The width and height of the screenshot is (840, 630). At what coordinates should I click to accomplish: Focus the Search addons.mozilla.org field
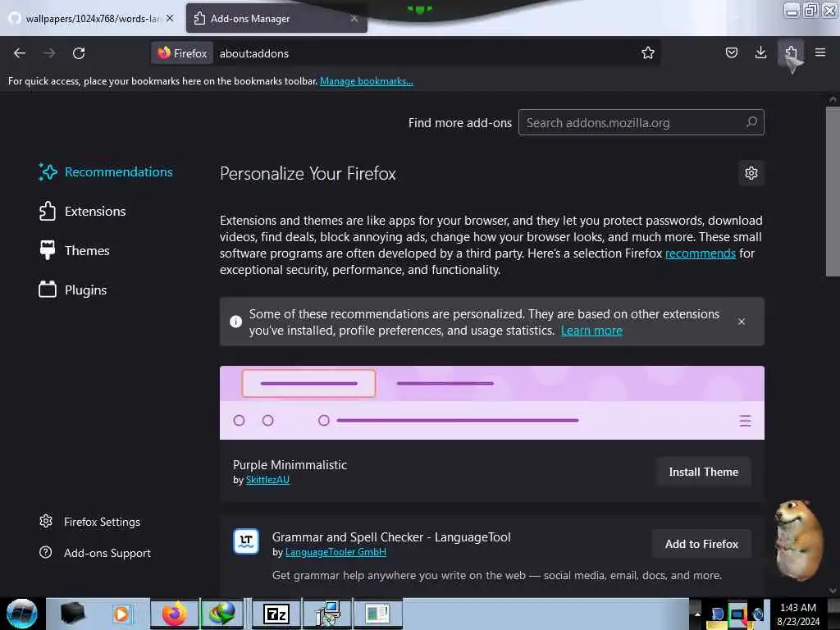tap(641, 123)
